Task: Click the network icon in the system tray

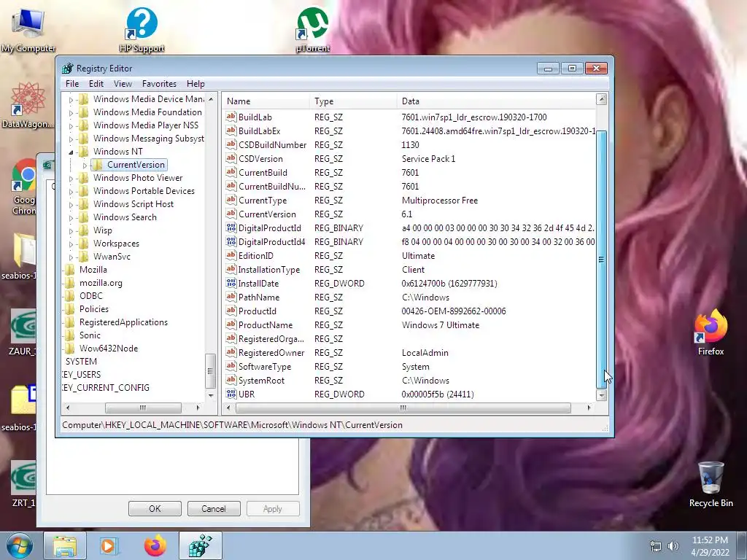Action: (656, 546)
